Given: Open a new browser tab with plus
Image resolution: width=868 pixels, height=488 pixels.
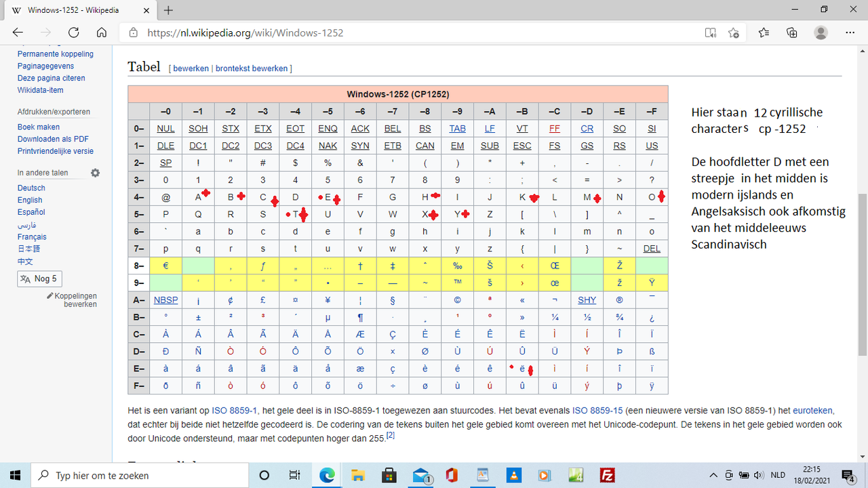Looking at the screenshot, I should [169, 10].
